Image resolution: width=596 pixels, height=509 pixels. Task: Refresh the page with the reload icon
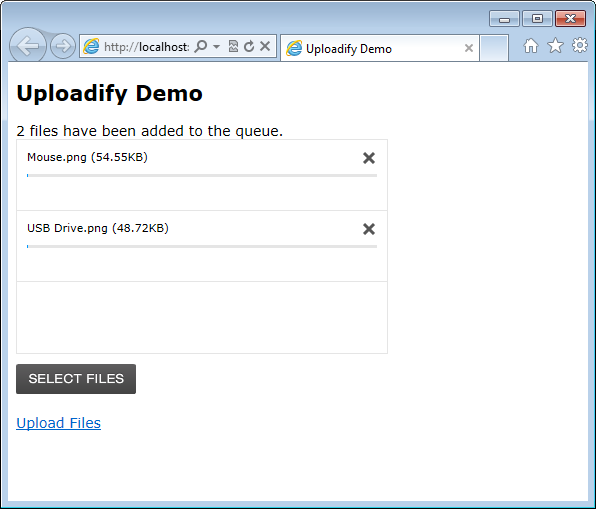click(249, 46)
